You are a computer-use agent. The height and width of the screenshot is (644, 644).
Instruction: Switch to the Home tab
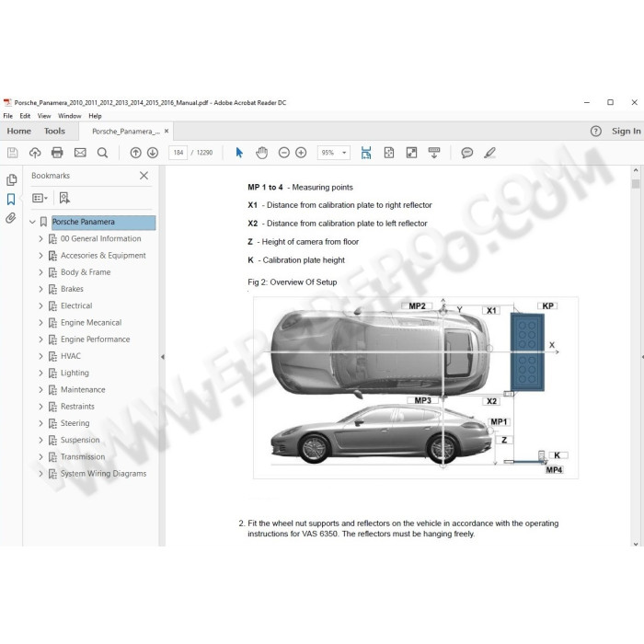click(19, 131)
